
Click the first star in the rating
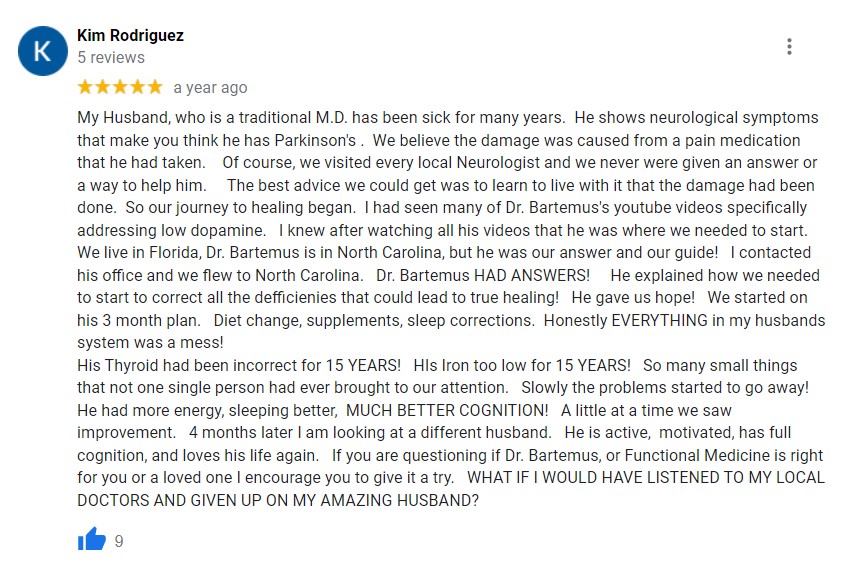86,87
